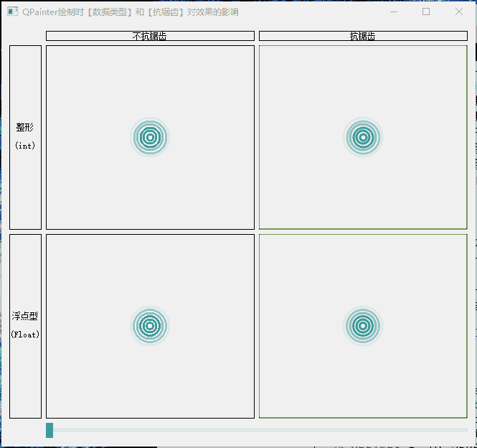Click the window title text 'QPainter绘制时'
The height and width of the screenshot is (448, 477).
pos(53,12)
